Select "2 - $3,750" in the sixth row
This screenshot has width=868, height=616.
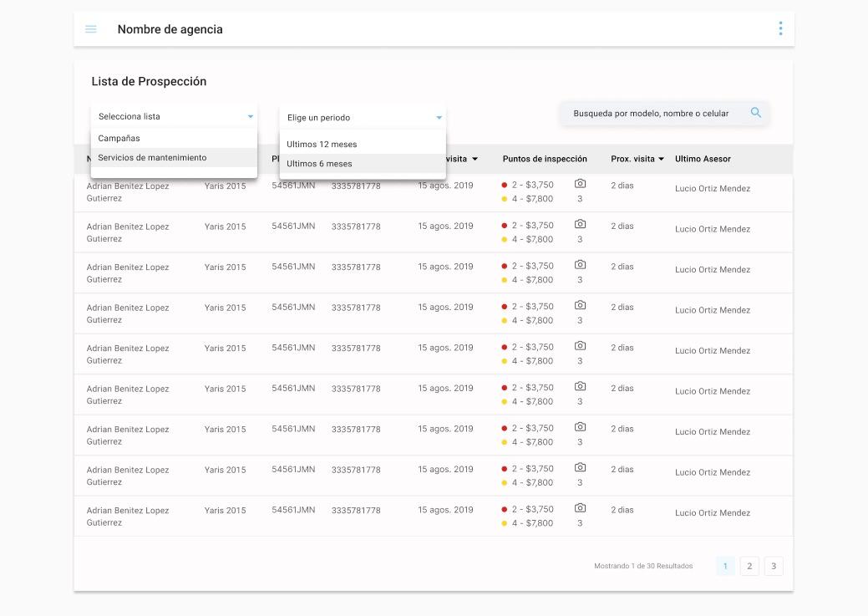point(532,387)
